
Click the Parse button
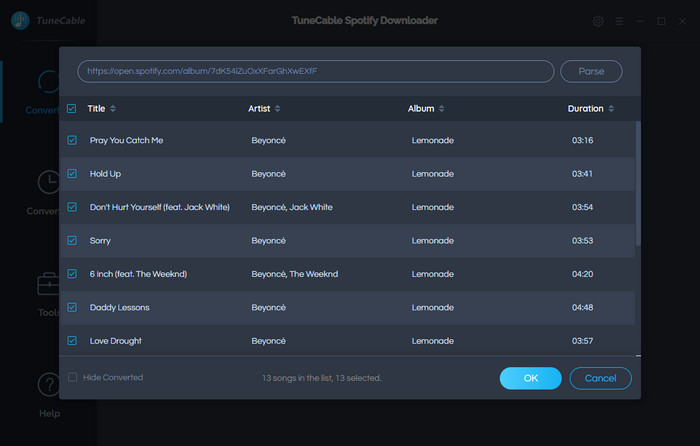(591, 71)
